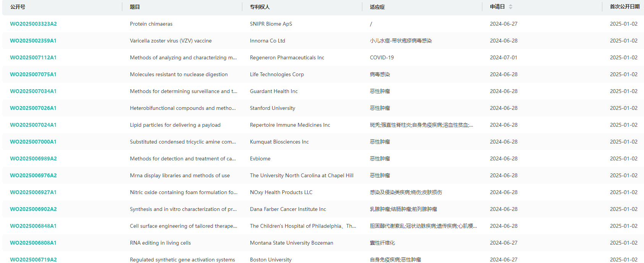Image resolution: width=644 pixels, height=263 pixels.
Task: Click patentee 'SNIPR Biome ApS'
Action: tap(271, 24)
